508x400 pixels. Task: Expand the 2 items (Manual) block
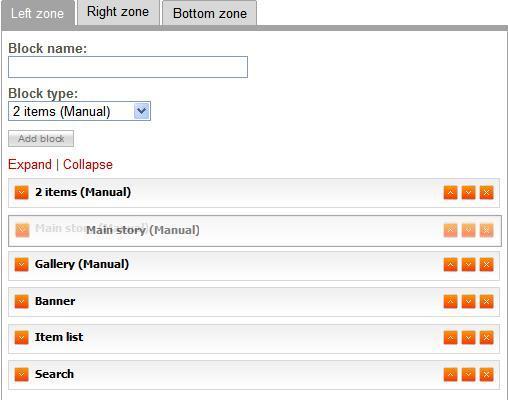(x=22, y=193)
